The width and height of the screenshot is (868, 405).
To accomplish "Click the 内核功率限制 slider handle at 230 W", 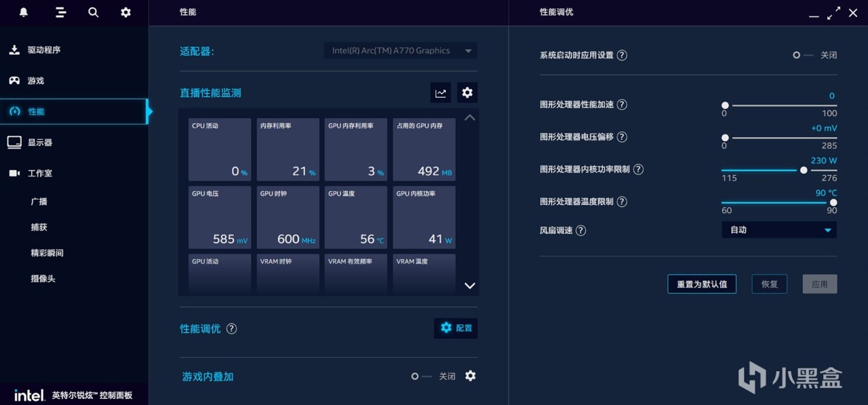I will coord(804,170).
